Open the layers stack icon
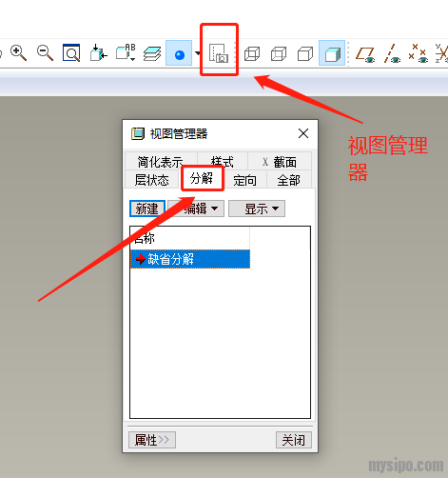The image size is (448, 478). 152,53
